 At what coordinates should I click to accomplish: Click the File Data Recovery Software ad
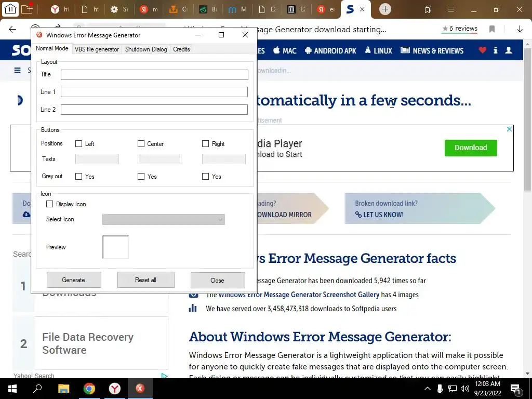point(101,343)
